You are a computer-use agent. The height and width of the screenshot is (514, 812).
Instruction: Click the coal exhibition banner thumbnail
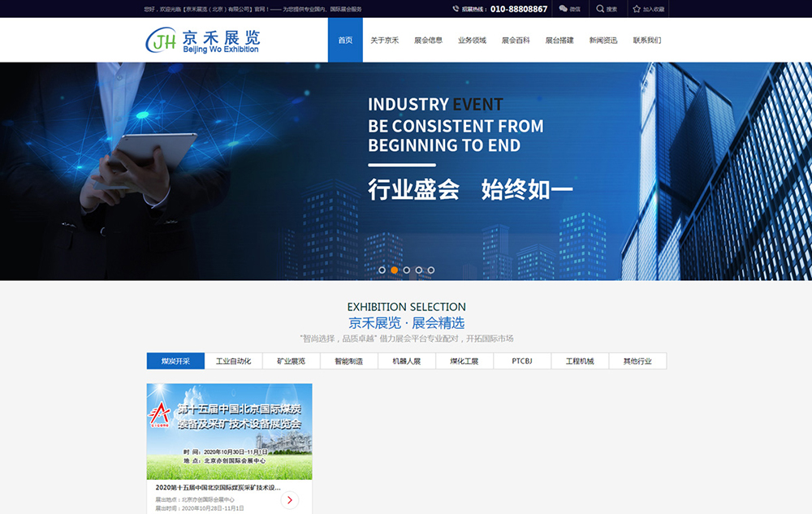click(x=229, y=431)
